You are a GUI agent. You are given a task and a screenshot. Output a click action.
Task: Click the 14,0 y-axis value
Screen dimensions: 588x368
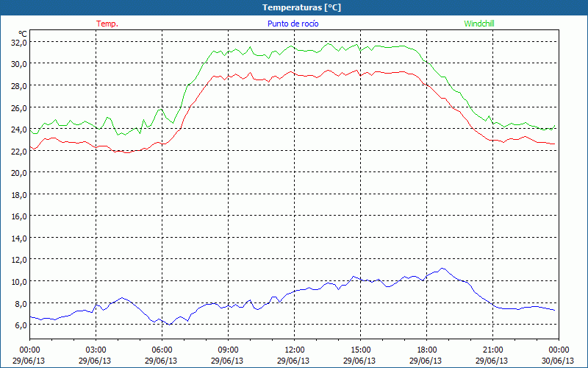(x=19, y=238)
